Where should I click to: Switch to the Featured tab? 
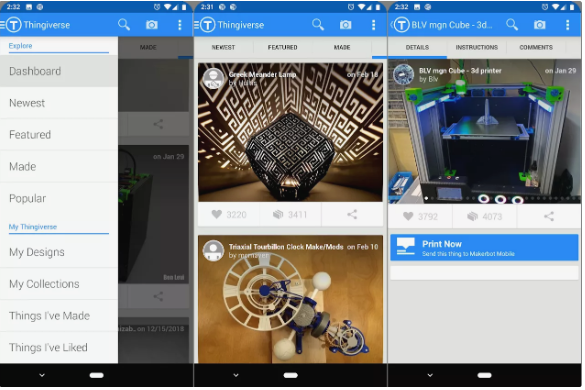pos(282,47)
